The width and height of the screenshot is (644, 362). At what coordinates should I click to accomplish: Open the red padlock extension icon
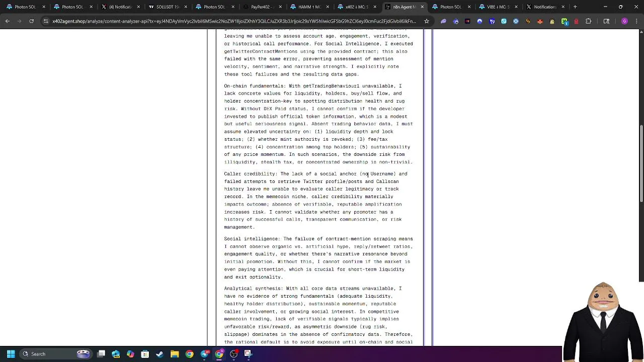pyautogui.click(x=576, y=21)
